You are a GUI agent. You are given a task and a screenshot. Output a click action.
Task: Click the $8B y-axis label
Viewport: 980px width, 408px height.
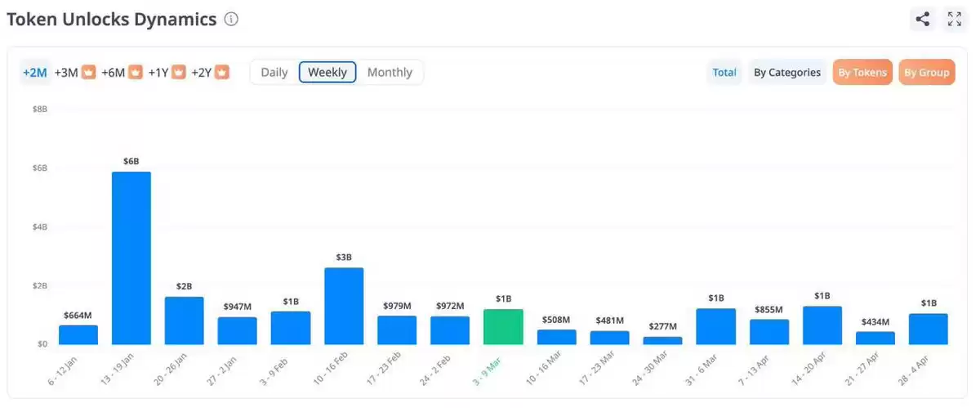(39, 109)
